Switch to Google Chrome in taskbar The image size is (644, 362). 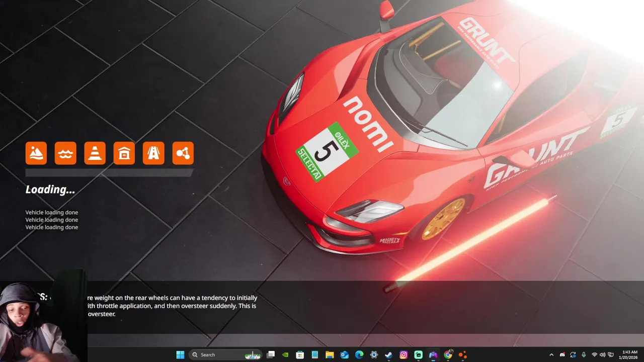448,354
